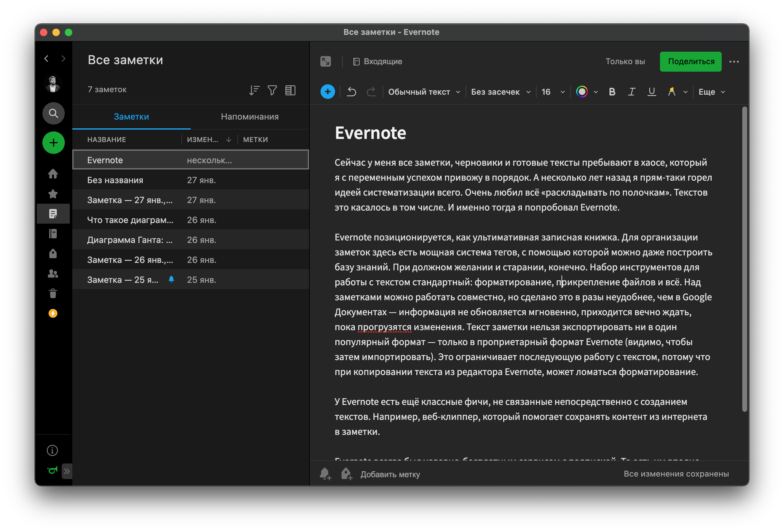
Task: Select note Заметка — 25 я...
Action: coord(191,279)
